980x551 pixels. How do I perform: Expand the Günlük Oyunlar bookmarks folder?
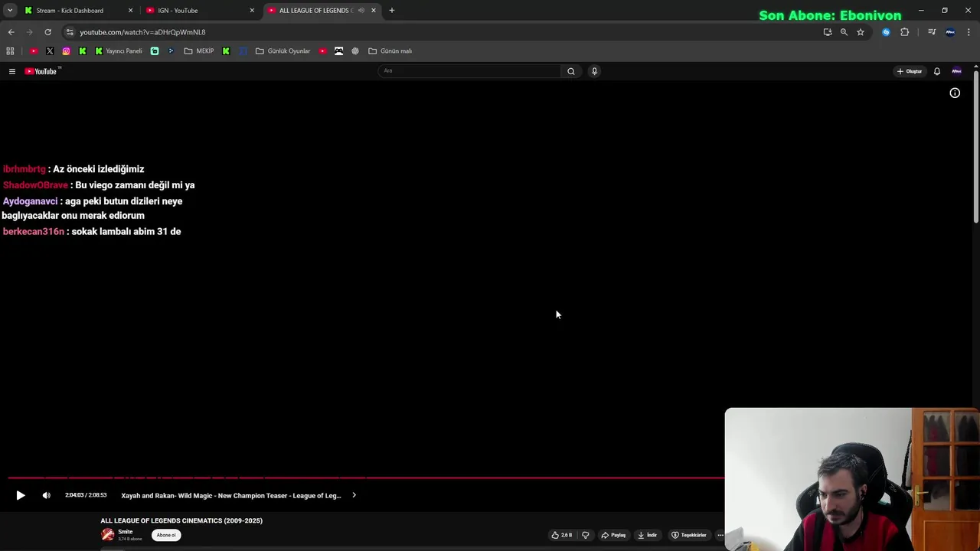[283, 51]
